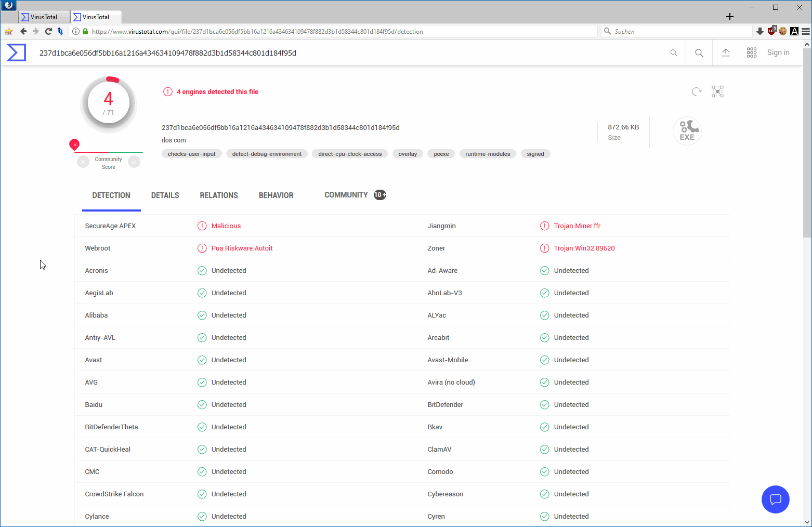
Task: Click the browser downloads arrow icon
Action: [x=760, y=31]
